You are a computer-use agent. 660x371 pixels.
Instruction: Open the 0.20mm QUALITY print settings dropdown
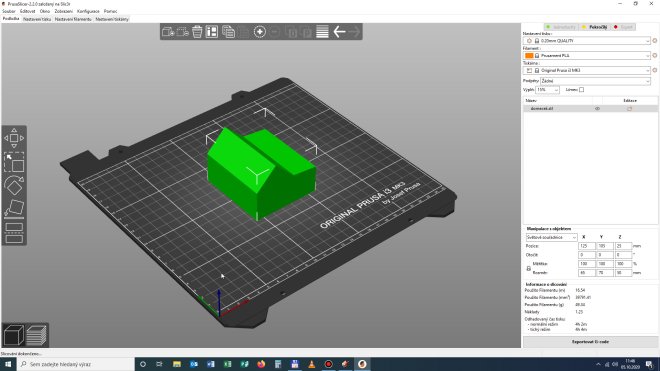coord(587,41)
